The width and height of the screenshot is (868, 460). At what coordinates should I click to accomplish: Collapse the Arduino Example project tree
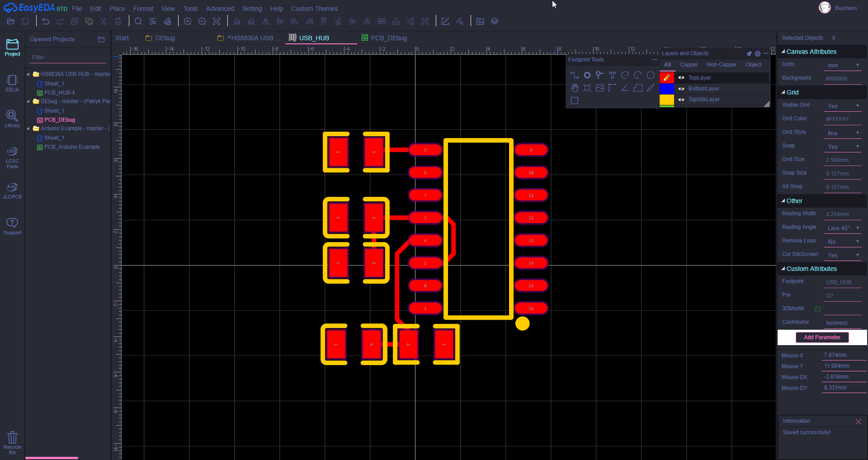28,128
